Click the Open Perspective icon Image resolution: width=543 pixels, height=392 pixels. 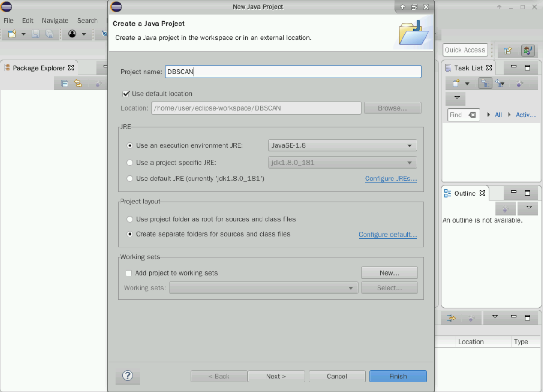(x=508, y=51)
